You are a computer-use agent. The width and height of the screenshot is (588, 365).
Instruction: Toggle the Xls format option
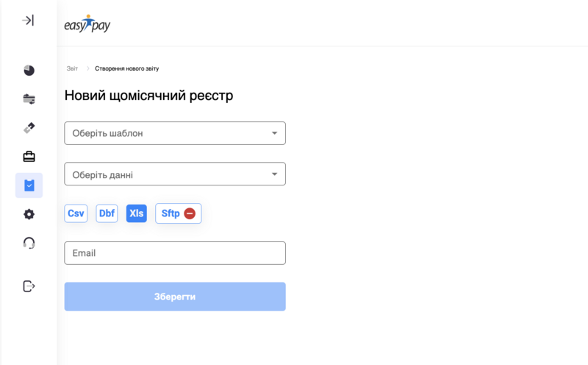pos(137,213)
